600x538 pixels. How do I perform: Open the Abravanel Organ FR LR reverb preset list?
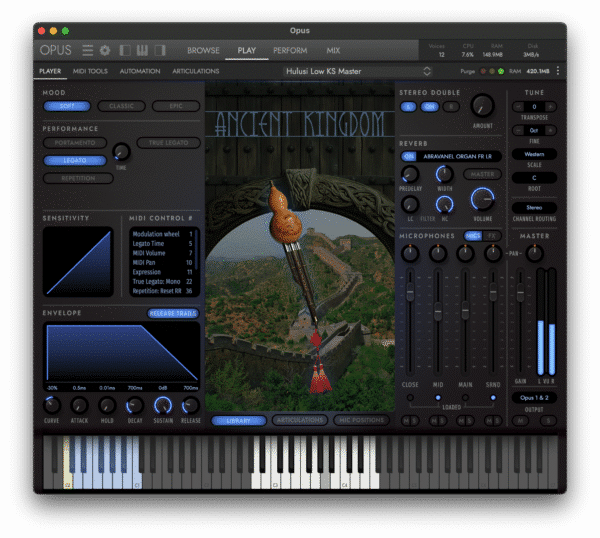coord(458,156)
